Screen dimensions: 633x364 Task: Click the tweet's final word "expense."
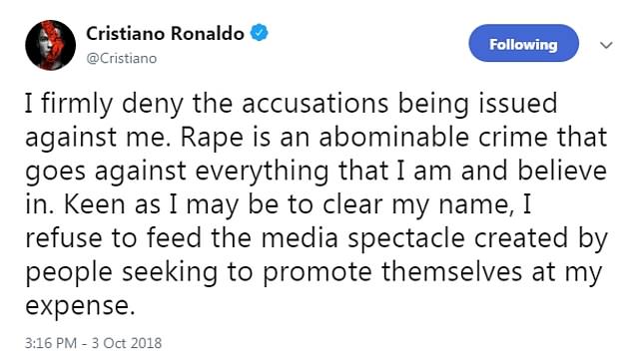coord(80,306)
